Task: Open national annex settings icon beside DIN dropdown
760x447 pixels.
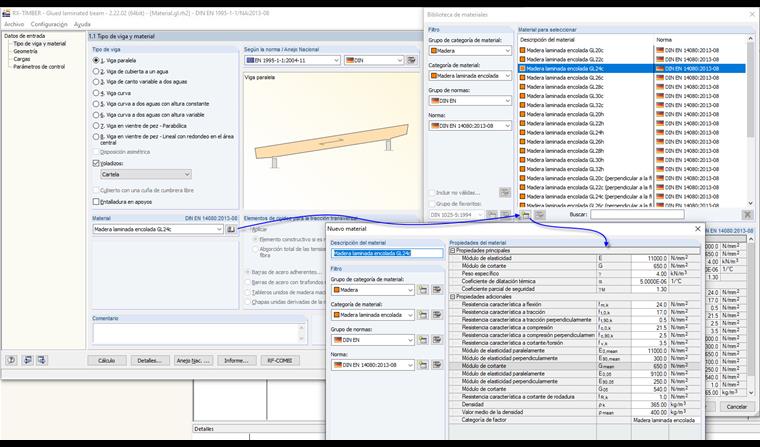Action: 412,60
